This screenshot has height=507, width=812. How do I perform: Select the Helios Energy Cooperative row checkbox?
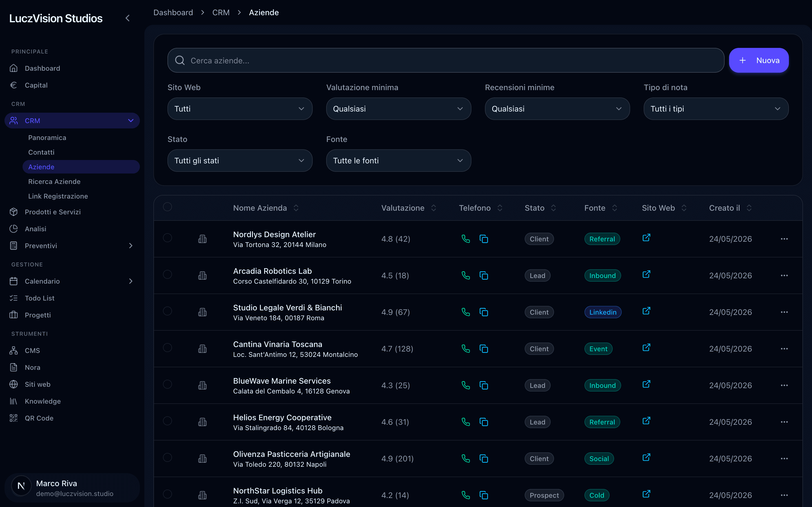167,421
